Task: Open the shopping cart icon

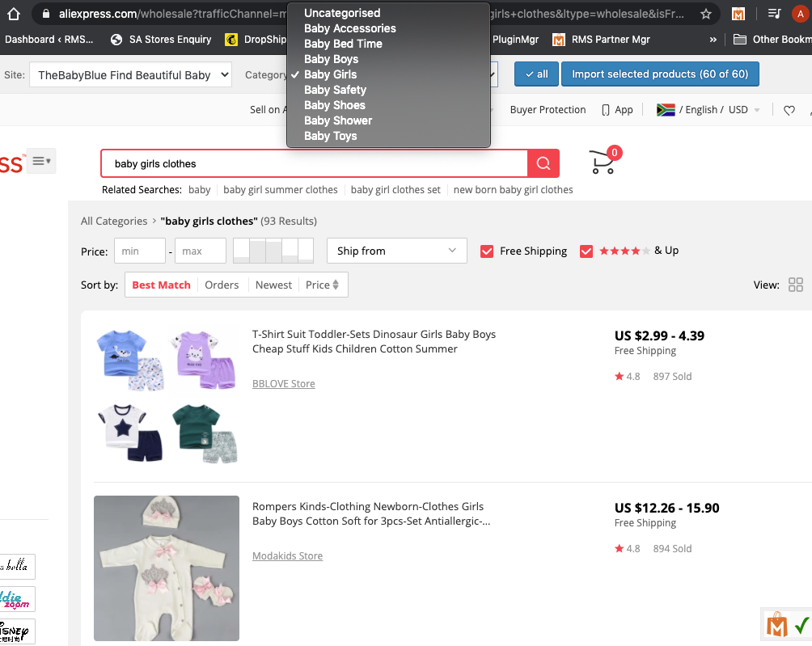Action: click(x=603, y=163)
